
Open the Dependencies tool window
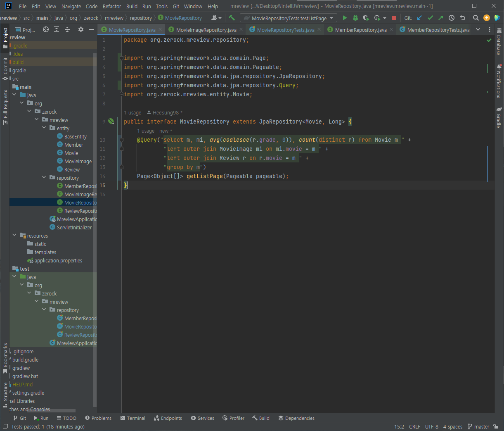click(x=296, y=418)
